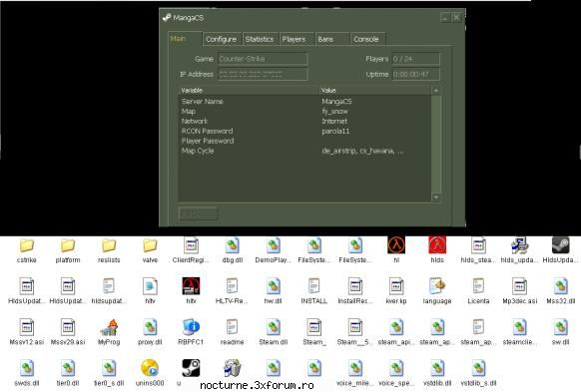
Task: Launch the red hlds server icon
Action: tap(437, 245)
